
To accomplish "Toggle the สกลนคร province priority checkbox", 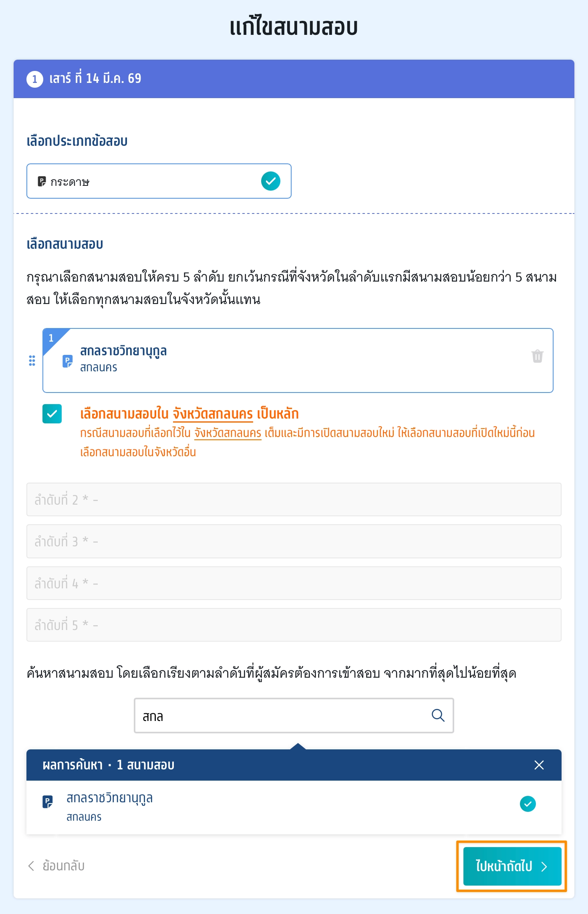I will click(52, 414).
